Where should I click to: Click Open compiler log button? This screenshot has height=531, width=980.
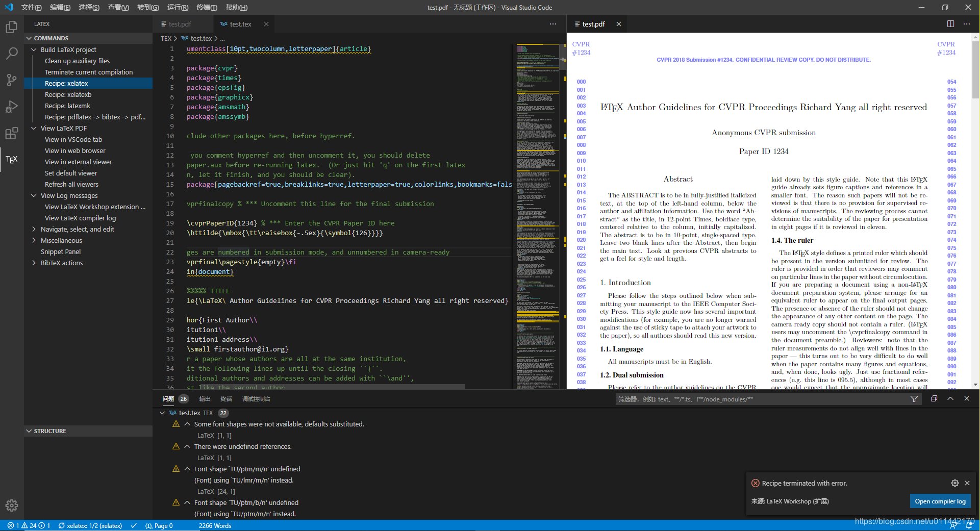940,501
